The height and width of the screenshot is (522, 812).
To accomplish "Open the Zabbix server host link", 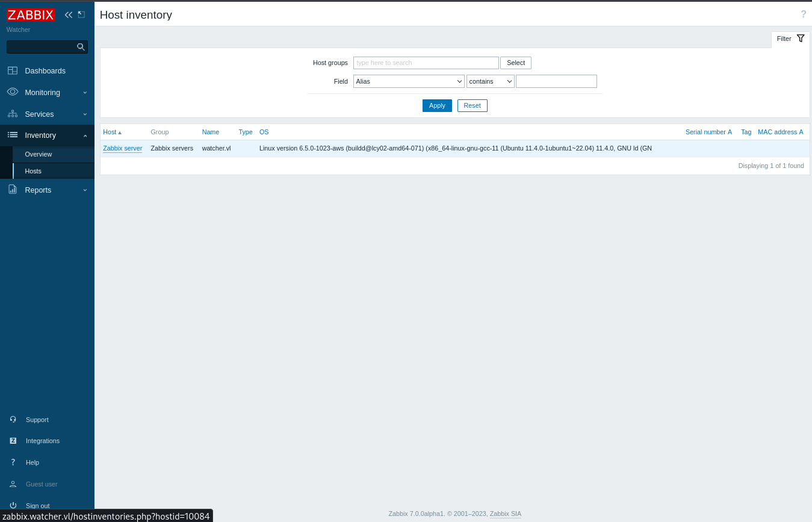I will pos(122,148).
